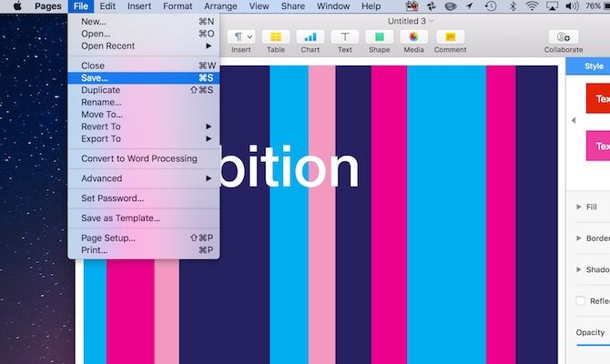The width and height of the screenshot is (610, 364).
Task: Click the Bluetooth status icon
Action: (x=513, y=5)
